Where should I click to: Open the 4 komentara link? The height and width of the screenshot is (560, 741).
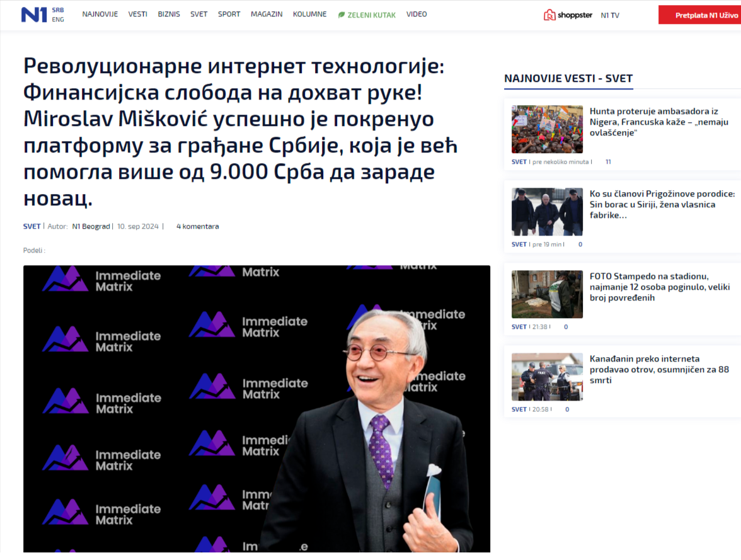coord(198,226)
